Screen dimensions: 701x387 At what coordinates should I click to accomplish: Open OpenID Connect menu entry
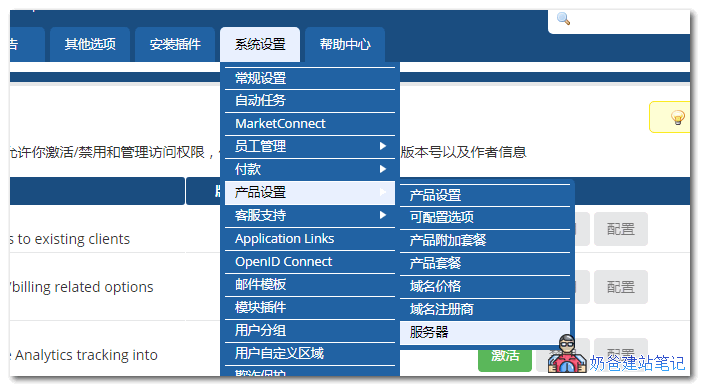(x=310, y=261)
